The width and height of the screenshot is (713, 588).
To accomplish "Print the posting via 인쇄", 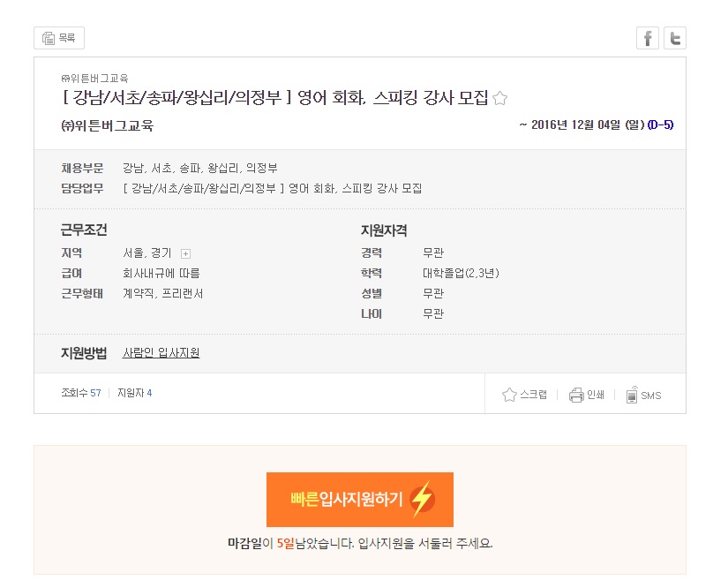I will tap(587, 395).
